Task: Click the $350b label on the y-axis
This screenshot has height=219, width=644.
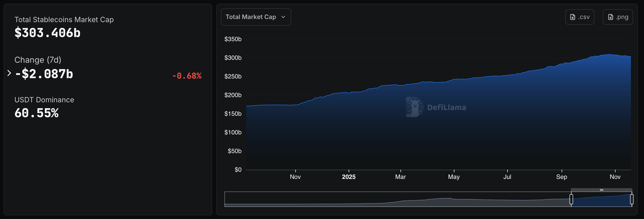Action: (233, 39)
